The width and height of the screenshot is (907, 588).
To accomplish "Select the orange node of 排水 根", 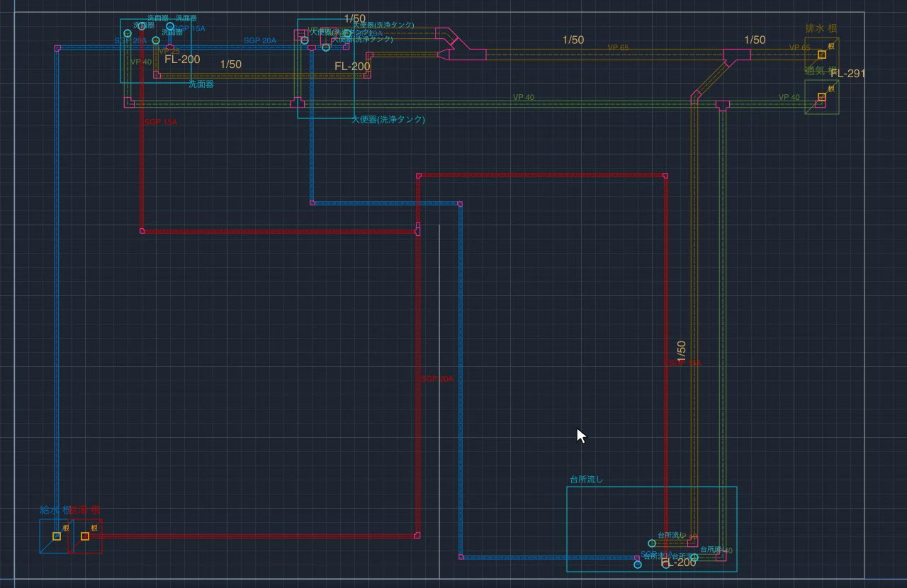I will [822, 55].
